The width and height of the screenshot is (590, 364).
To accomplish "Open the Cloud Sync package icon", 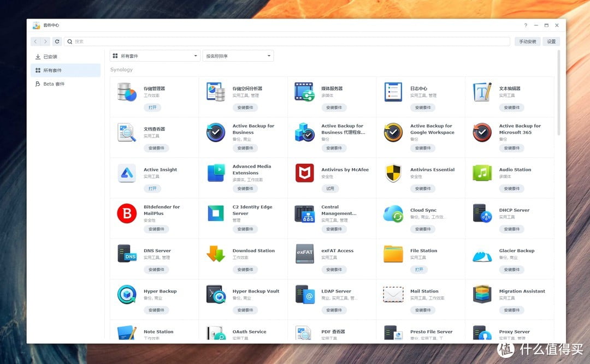I will point(393,213).
